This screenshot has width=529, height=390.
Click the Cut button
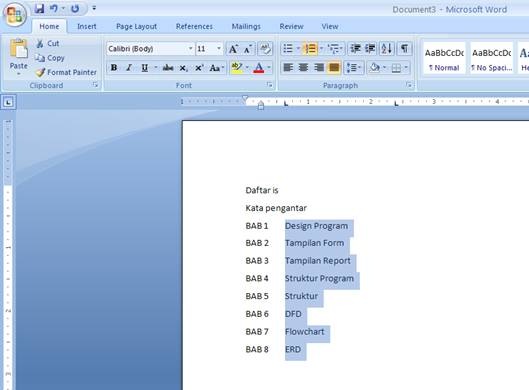point(48,44)
